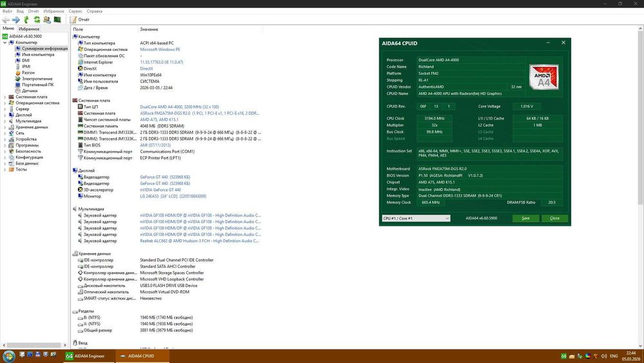644x363 pixels.
Task: Open the Realtek ALC662 audio adapter link
Action: pos(200,241)
